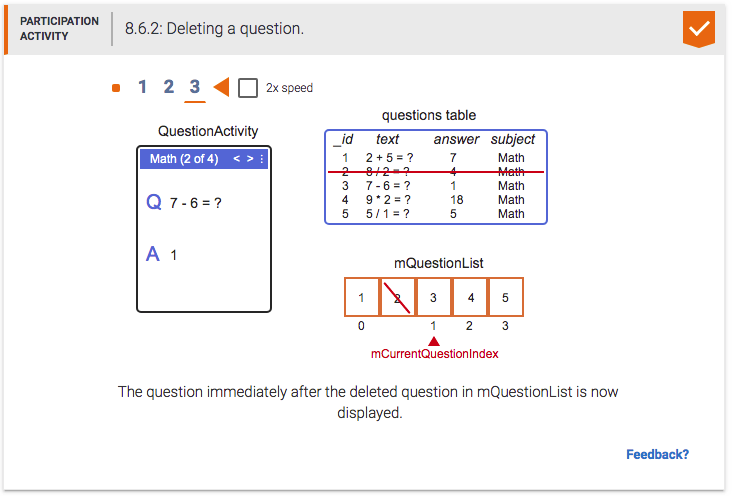Click the orange triangle play button

222,88
